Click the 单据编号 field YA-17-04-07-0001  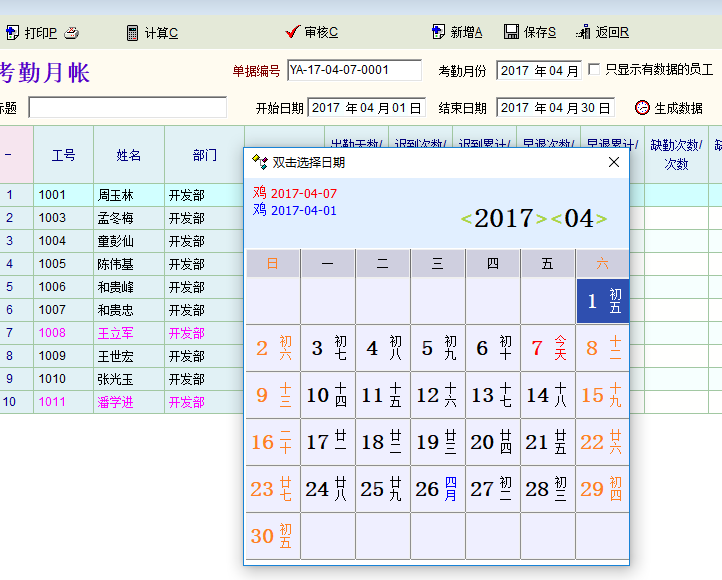(353, 70)
